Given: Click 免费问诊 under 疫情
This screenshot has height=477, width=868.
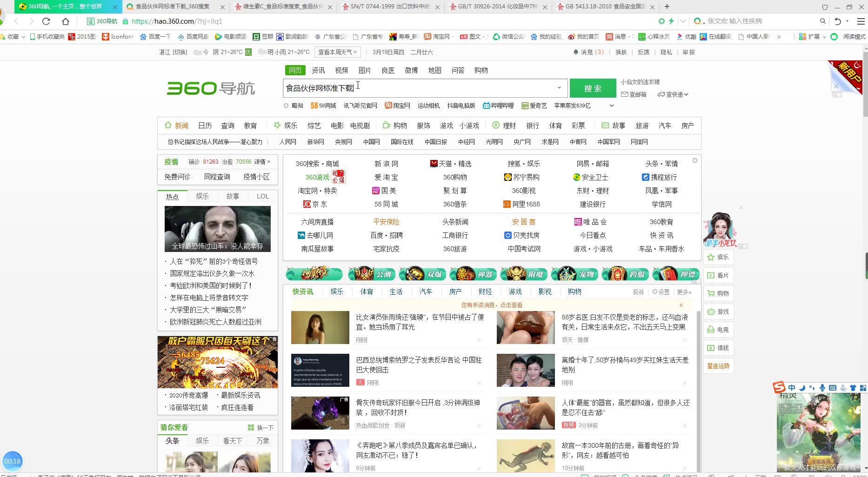Looking at the screenshot, I should (177, 177).
